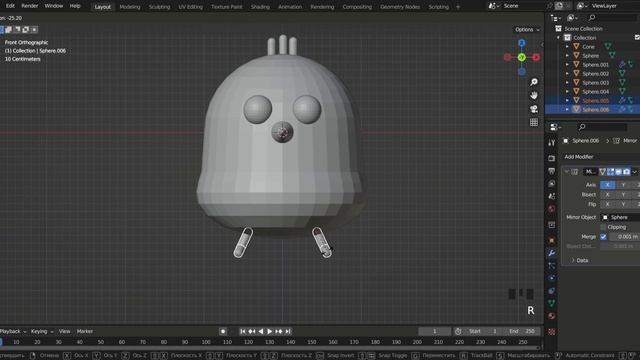640x360 pixels.
Task: Jump to the timeline end frame
Action: click(x=288, y=331)
